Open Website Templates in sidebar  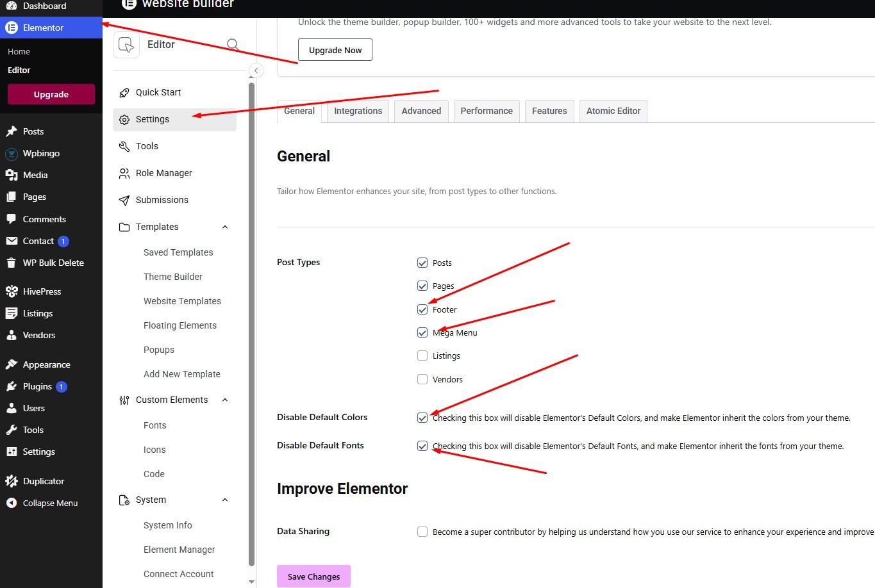click(x=182, y=301)
